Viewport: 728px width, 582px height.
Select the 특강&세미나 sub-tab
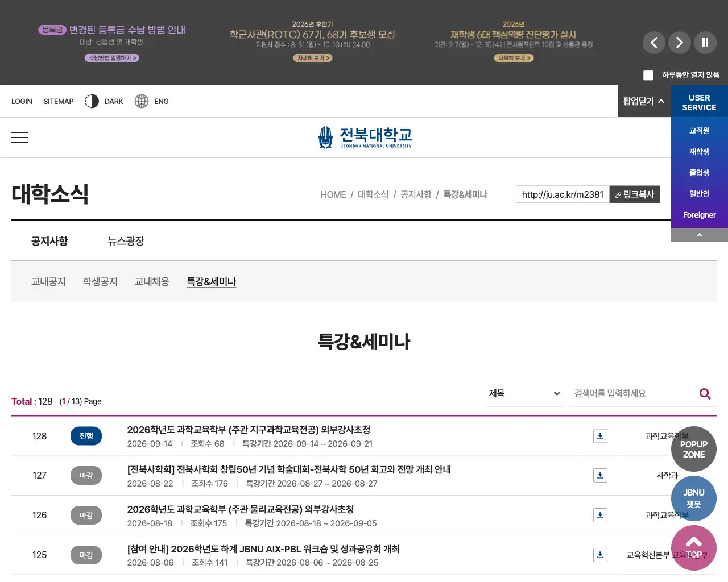tap(211, 281)
